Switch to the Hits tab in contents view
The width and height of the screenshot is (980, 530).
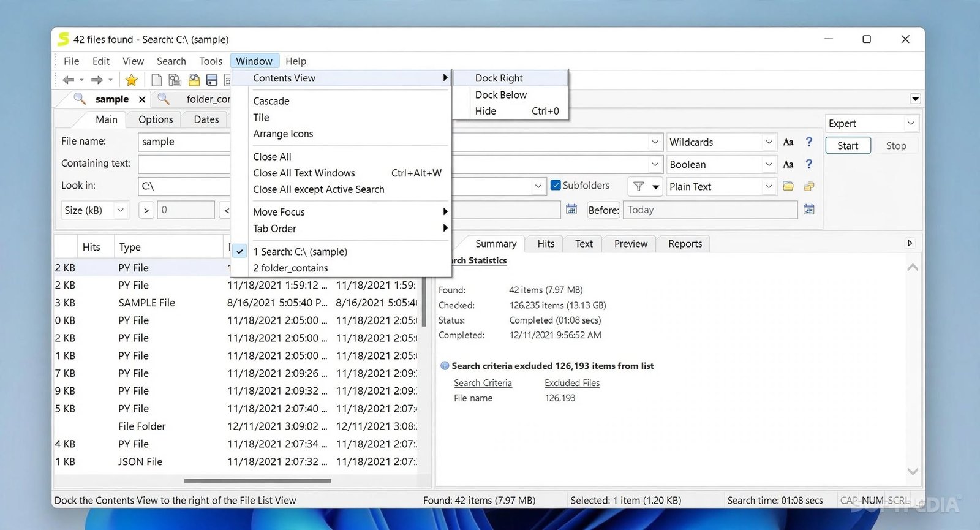[x=546, y=244]
